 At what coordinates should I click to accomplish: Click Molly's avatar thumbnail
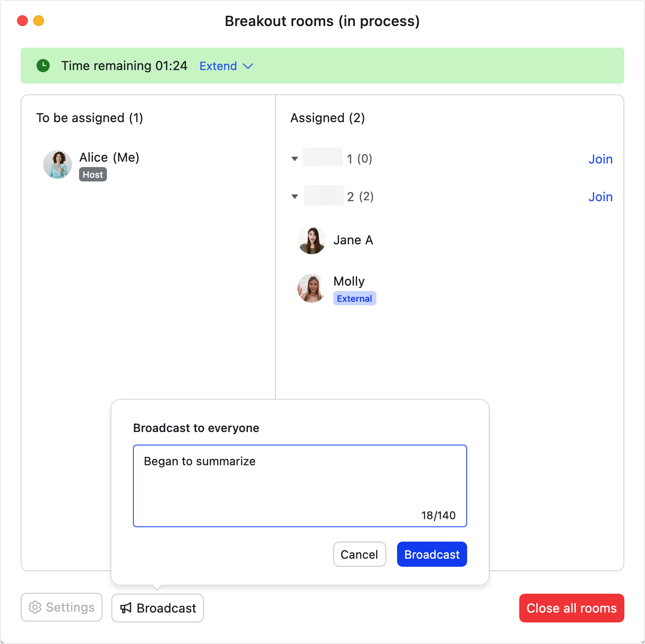click(x=311, y=288)
